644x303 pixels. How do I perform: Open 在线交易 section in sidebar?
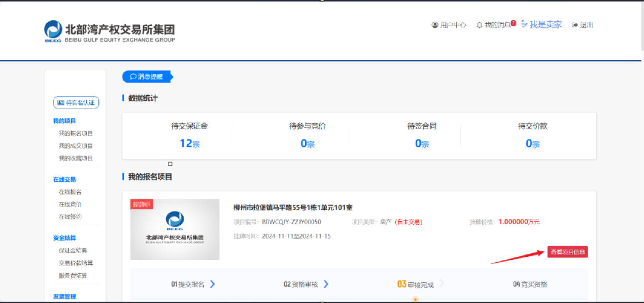point(64,180)
